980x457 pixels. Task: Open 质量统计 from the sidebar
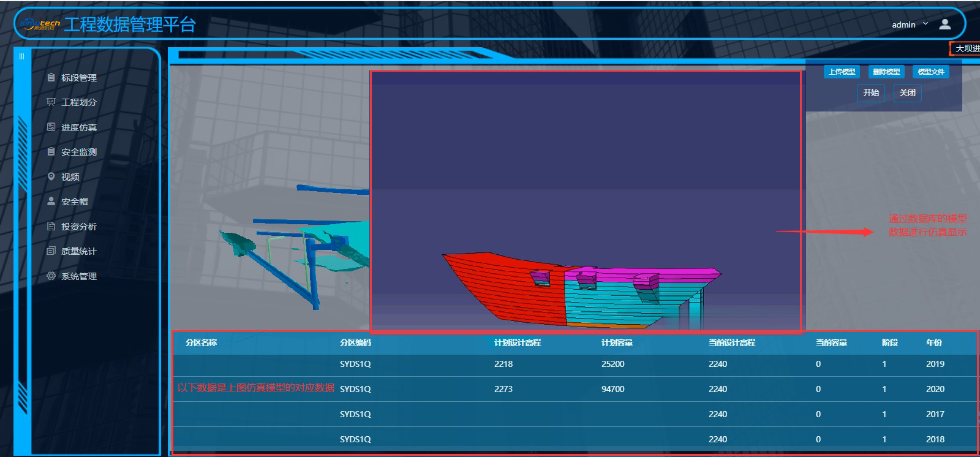(x=78, y=251)
